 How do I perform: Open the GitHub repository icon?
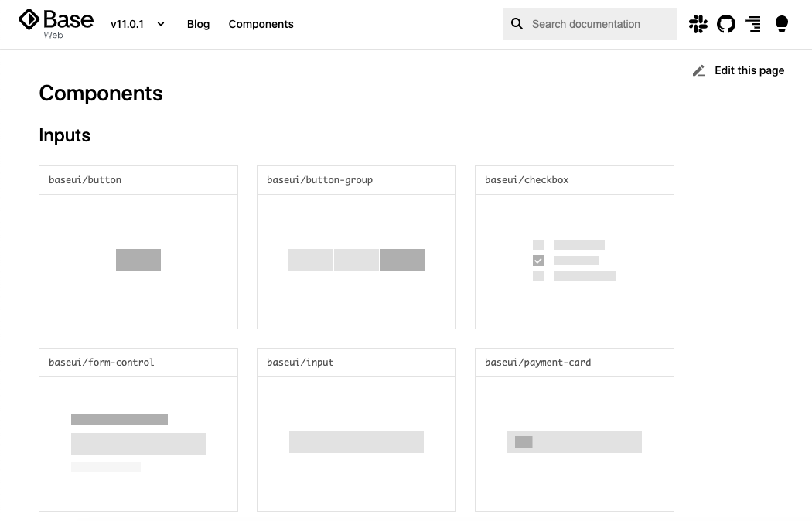point(726,24)
